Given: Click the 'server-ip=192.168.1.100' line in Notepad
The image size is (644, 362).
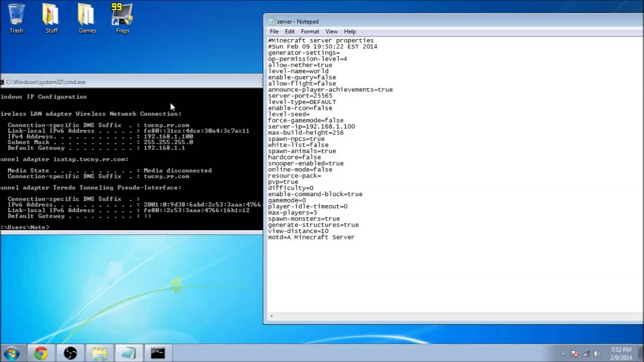Looking at the screenshot, I should click(x=311, y=126).
